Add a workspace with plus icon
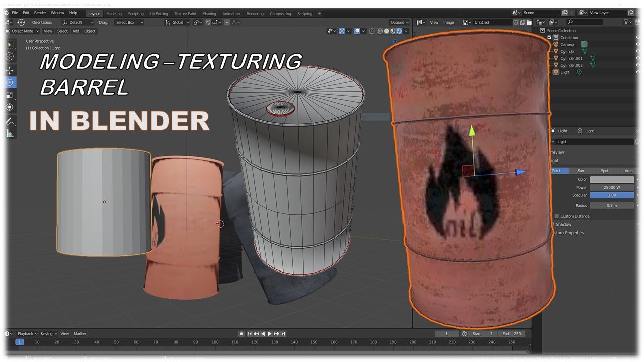Image resolution: width=644 pixels, height=362 pixels. click(319, 14)
